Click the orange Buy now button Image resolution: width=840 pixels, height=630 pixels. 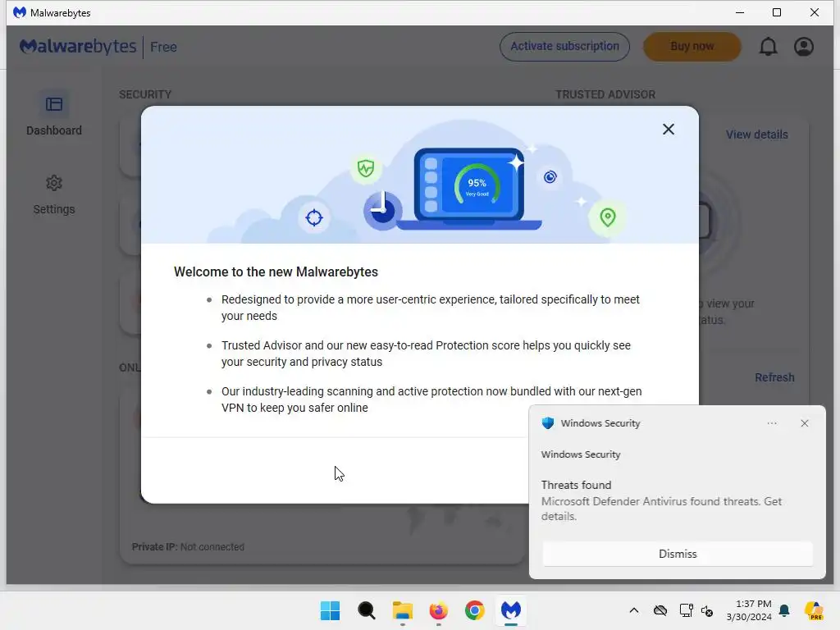(x=692, y=47)
